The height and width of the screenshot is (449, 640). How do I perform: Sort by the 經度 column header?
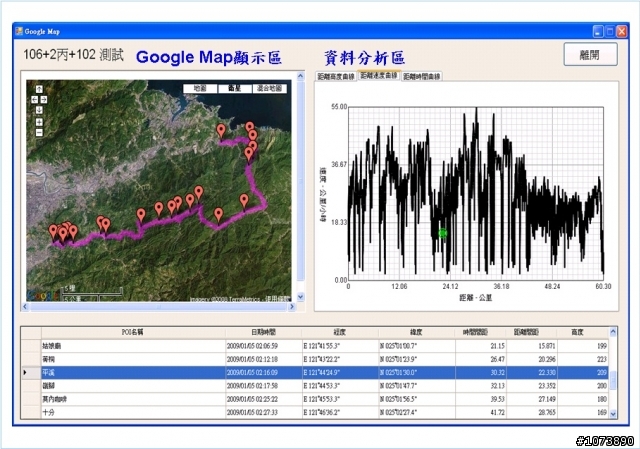[340, 332]
